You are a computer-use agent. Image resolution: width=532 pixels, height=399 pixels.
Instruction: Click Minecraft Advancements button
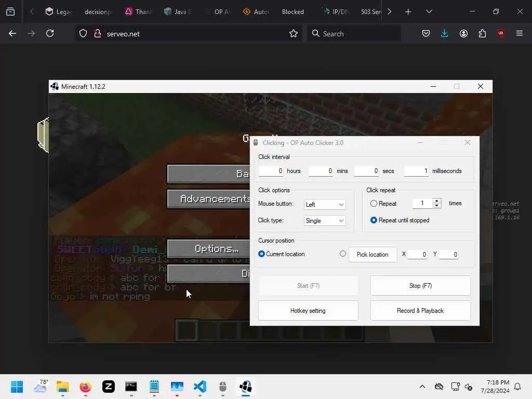click(x=208, y=199)
